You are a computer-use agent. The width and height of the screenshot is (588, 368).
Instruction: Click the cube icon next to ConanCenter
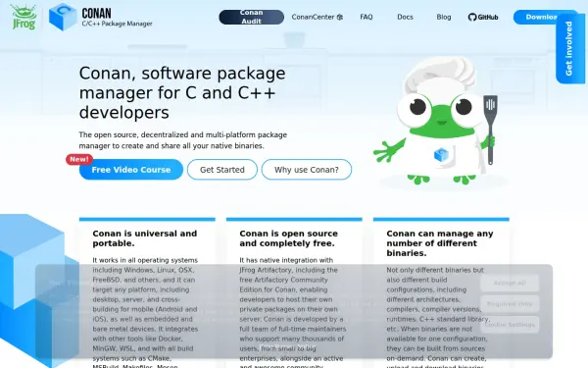coord(340,18)
